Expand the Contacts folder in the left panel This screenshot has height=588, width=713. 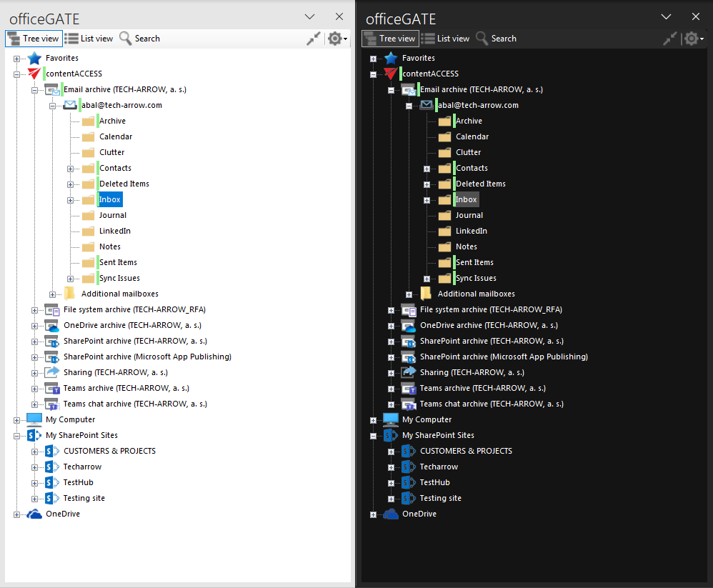69,168
